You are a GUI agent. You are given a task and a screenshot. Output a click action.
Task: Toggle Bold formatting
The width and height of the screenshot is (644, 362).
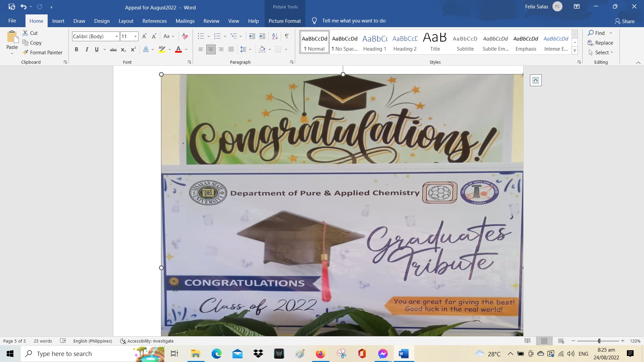[x=76, y=50]
